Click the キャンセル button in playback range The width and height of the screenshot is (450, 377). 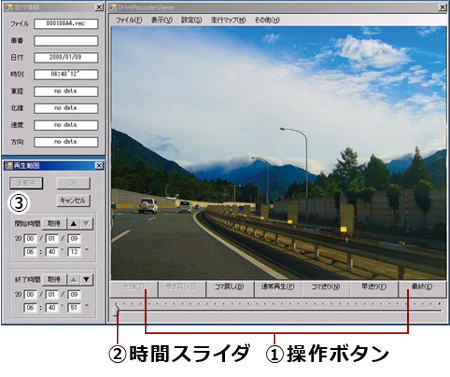click(73, 200)
